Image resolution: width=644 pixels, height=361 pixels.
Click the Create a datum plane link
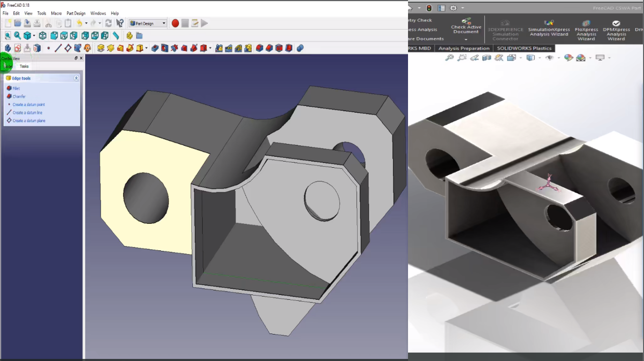29,121
